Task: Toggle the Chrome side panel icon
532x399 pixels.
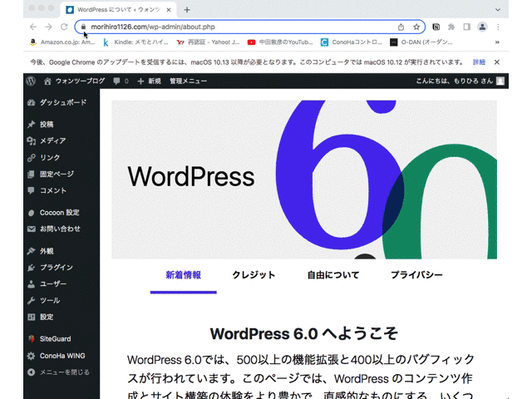Action: 467,27
